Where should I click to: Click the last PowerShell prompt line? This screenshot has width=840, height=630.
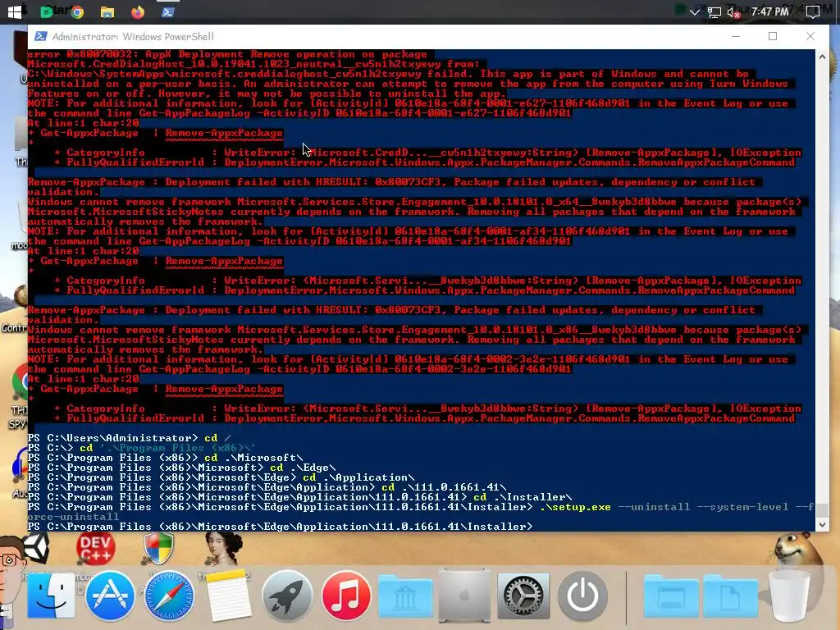point(281,527)
